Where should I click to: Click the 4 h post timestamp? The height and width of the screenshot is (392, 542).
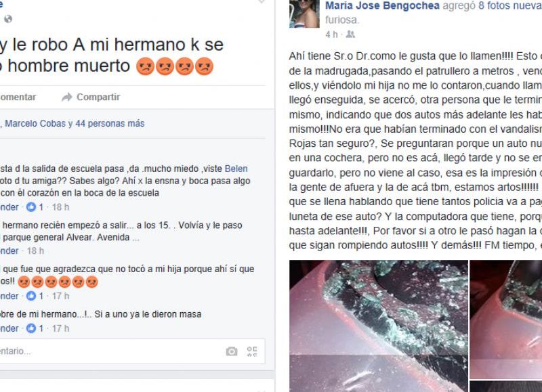tap(331, 35)
